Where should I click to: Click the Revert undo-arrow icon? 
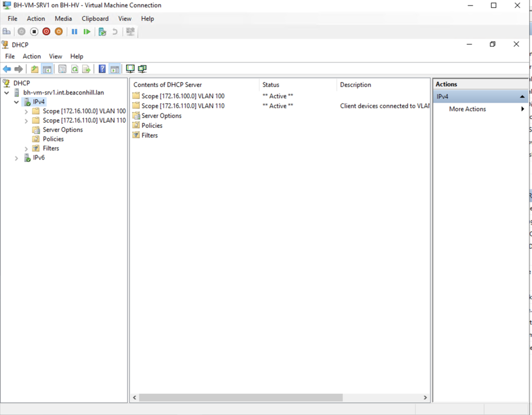tap(115, 32)
